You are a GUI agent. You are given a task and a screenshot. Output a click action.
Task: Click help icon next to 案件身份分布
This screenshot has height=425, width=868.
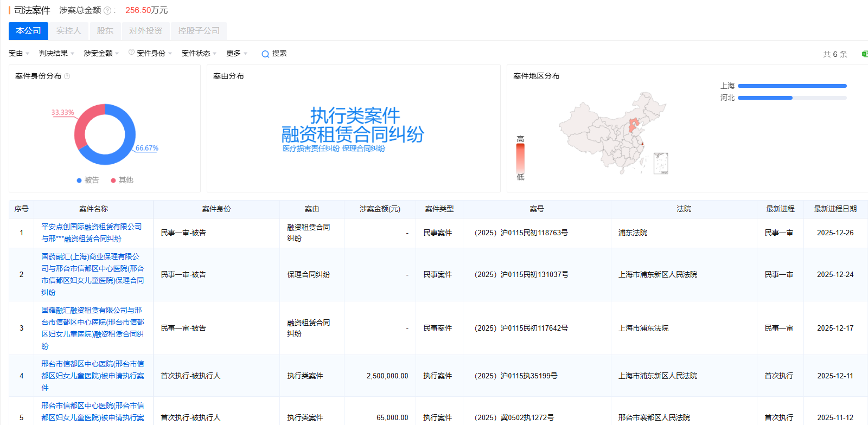pos(67,76)
